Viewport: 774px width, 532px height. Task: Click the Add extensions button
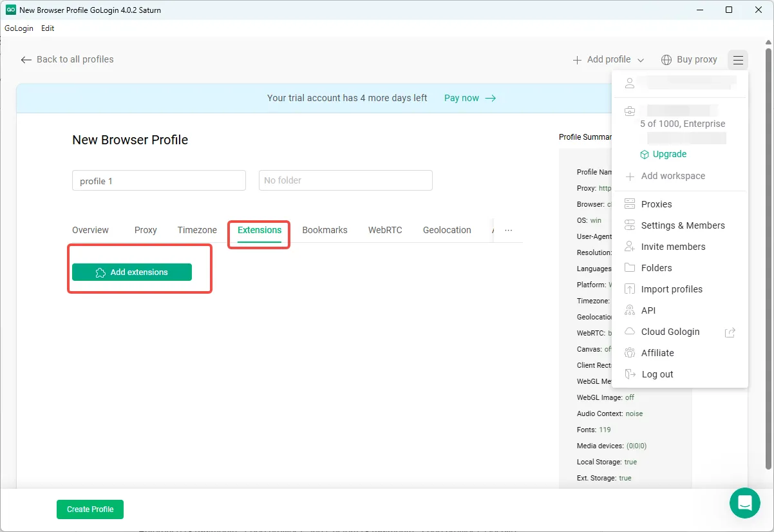(x=132, y=272)
